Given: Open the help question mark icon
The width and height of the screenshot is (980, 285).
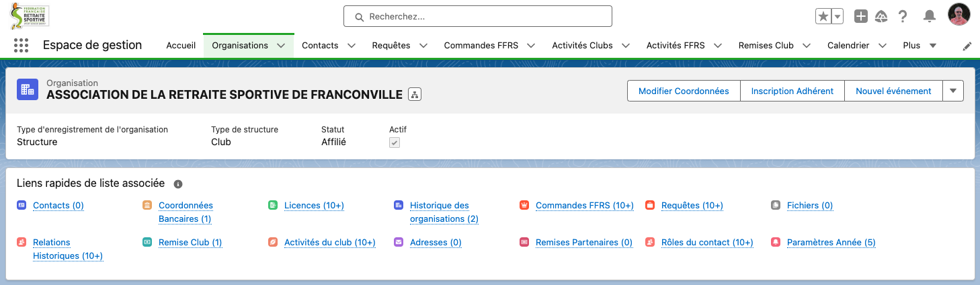Looking at the screenshot, I should pos(903,16).
